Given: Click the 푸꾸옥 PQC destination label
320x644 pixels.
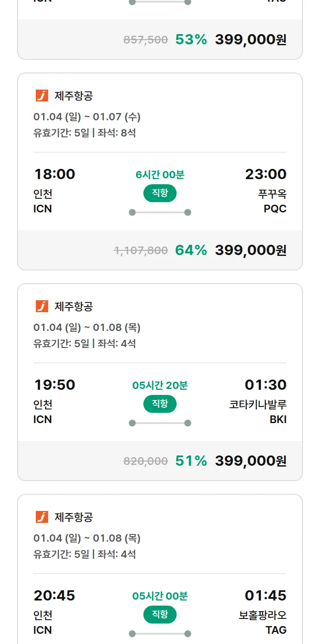Looking at the screenshot, I should [x=272, y=201].
